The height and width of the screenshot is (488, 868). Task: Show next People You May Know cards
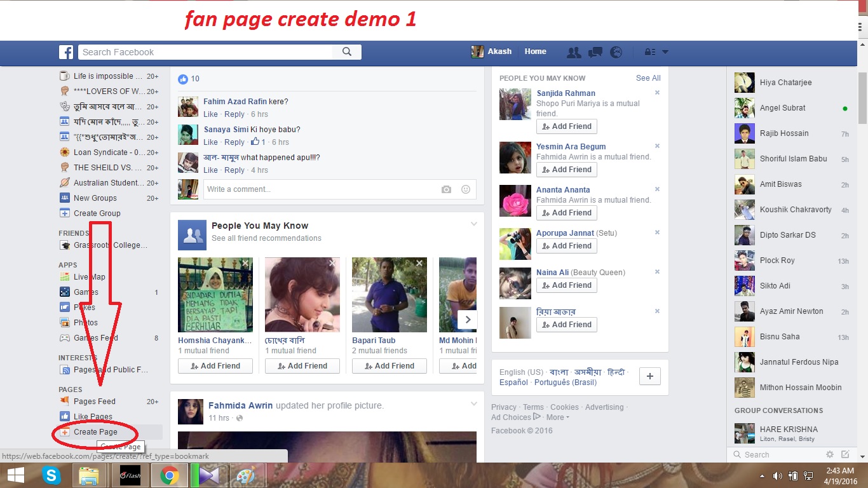click(x=468, y=320)
